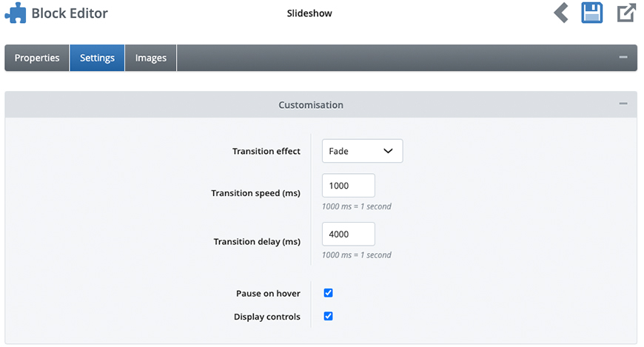Viewport: 644px width, 347px height.
Task: Switch to the Images tab
Action: (151, 58)
